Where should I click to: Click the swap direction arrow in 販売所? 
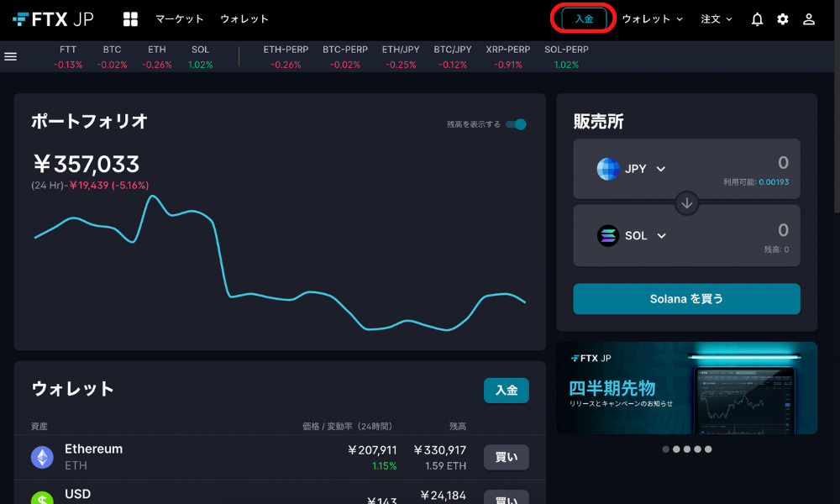click(x=687, y=203)
